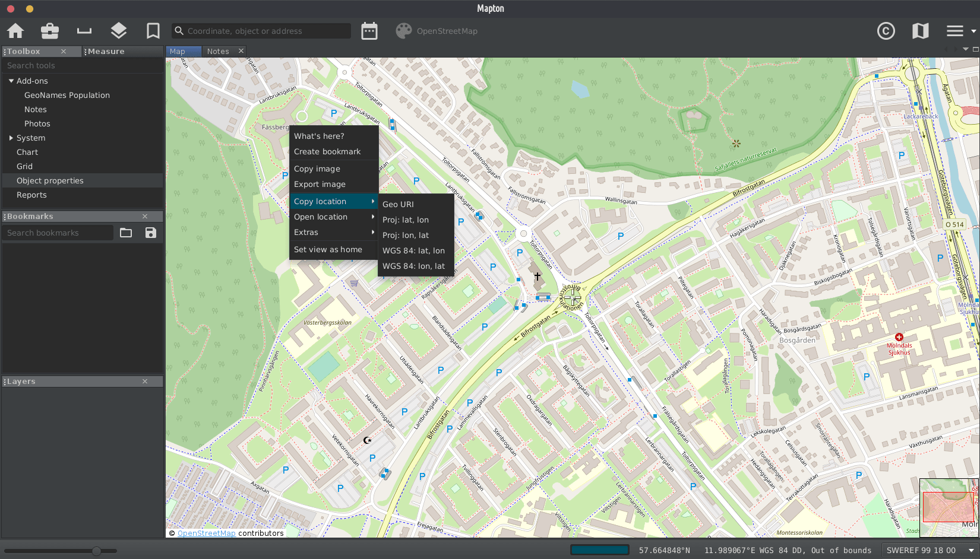Open the bookmarks folder icon

coord(126,233)
